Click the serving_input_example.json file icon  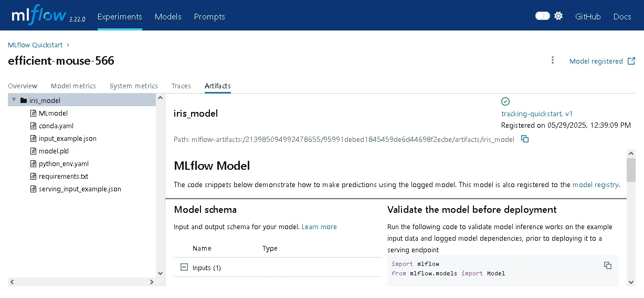(x=34, y=189)
